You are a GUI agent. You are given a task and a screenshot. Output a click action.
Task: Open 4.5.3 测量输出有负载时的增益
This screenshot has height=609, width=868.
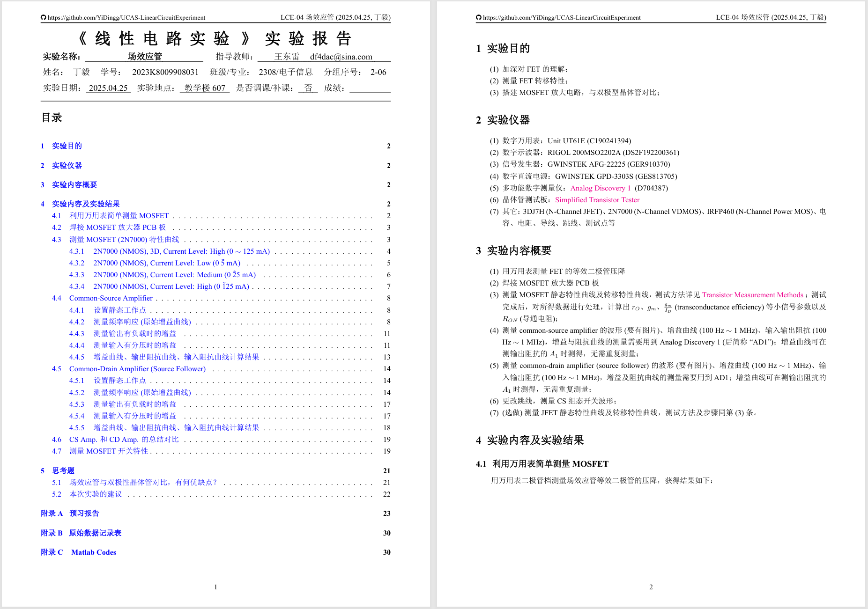coord(123,404)
